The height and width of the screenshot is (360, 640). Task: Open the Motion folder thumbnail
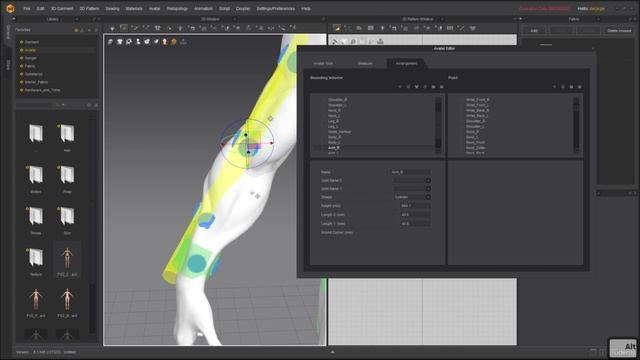coord(36,175)
